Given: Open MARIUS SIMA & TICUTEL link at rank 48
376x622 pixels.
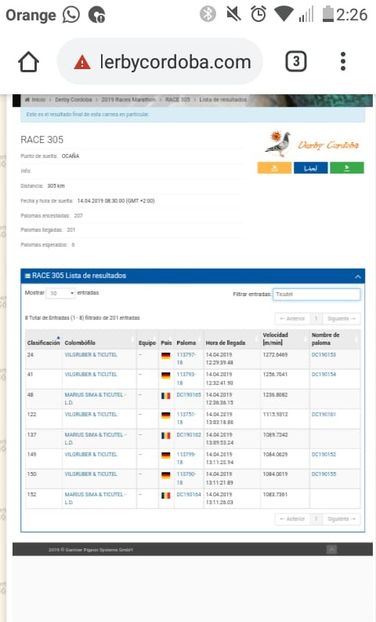Looking at the screenshot, I should pyautogui.click(x=95, y=398).
